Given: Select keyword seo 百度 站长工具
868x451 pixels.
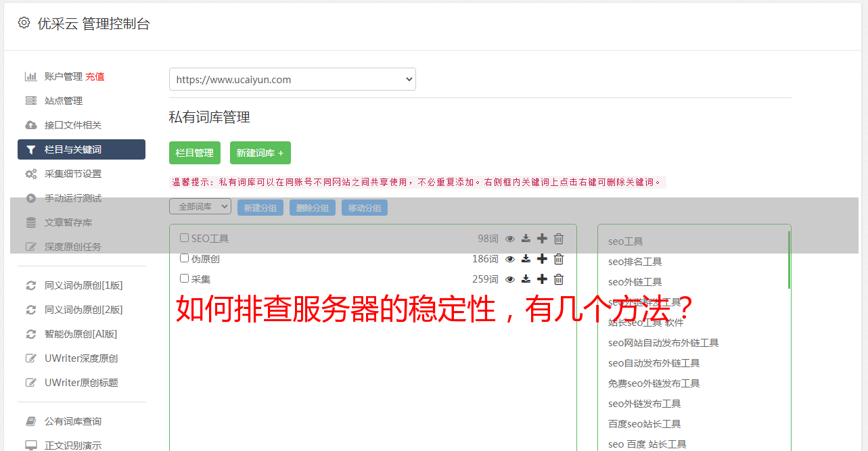Looking at the screenshot, I should [x=647, y=444].
